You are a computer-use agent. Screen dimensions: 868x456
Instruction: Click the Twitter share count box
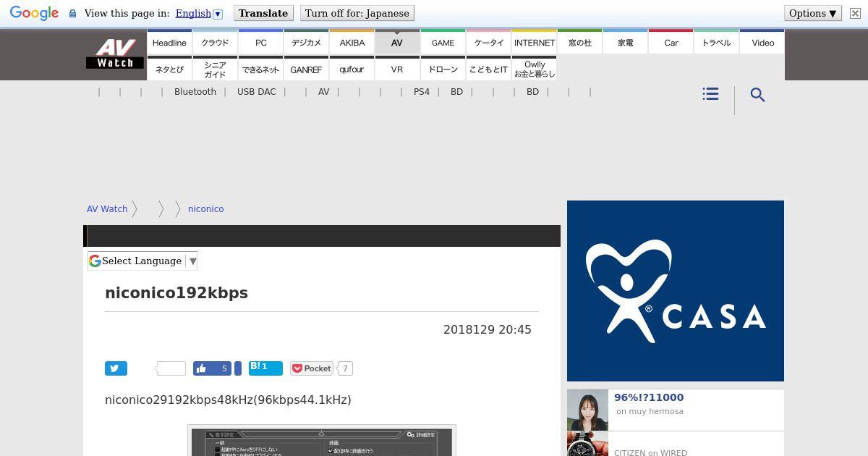click(171, 368)
